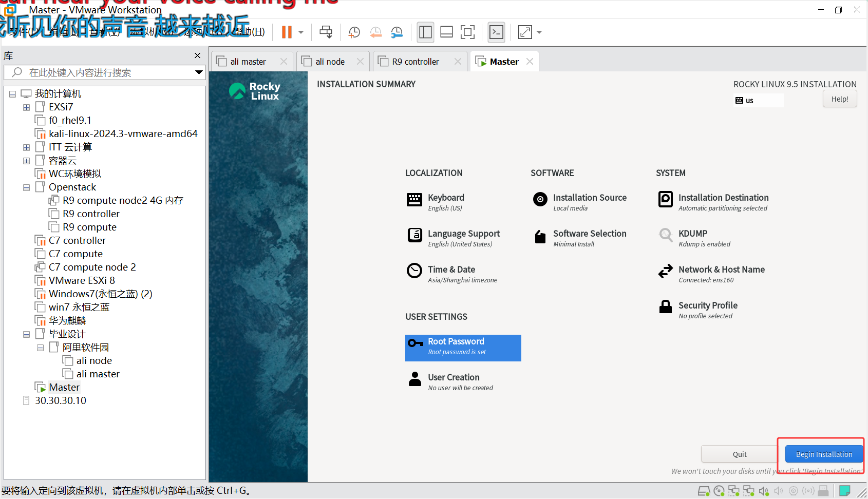The image size is (868, 499).
Task: Open KDUMP configuration
Action: [694, 238]
